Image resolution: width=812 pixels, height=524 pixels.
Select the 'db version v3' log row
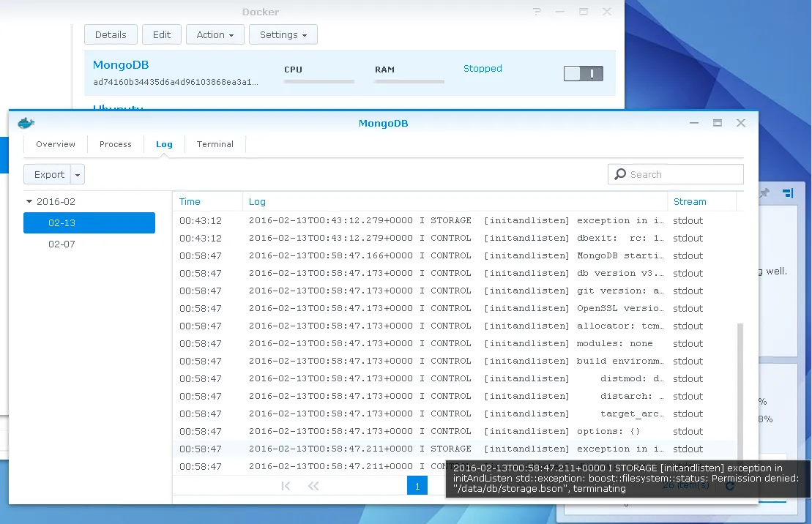pyautogui.click(x=454, y=274)
